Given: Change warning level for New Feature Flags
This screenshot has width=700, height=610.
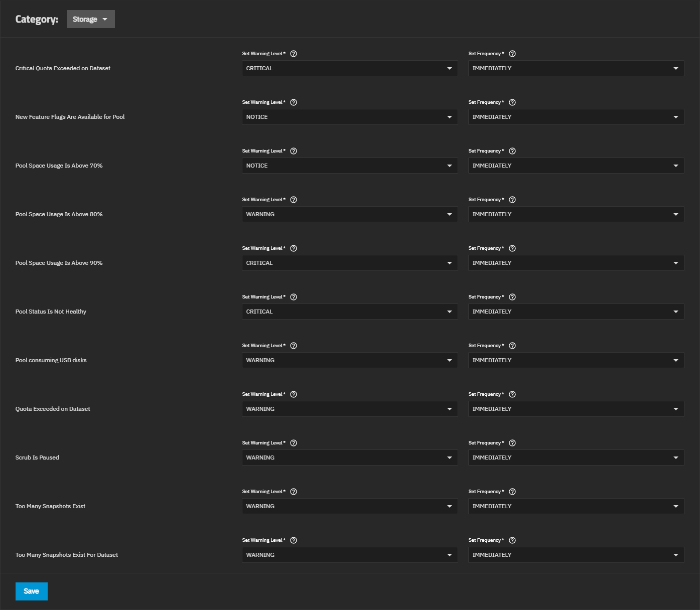Looking at the screenshot, I should pyautogui.click(x=349, y=117).
